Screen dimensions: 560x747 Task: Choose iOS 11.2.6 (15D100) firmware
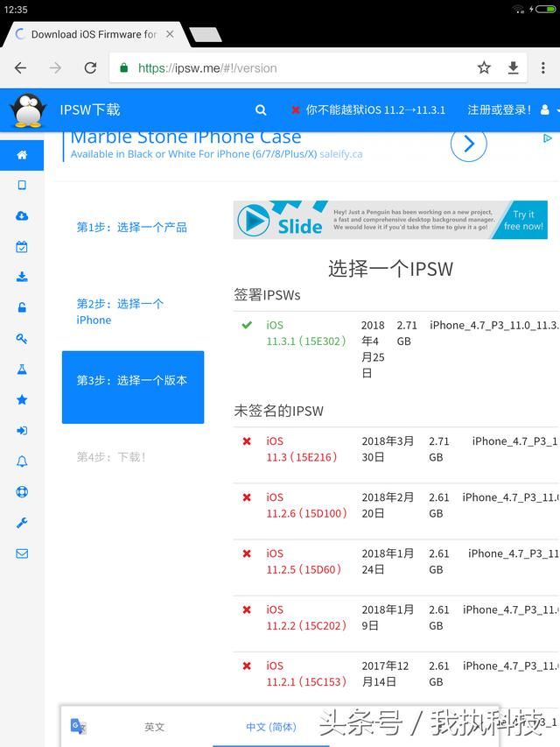pyautogui.click(x=306, y=505)
